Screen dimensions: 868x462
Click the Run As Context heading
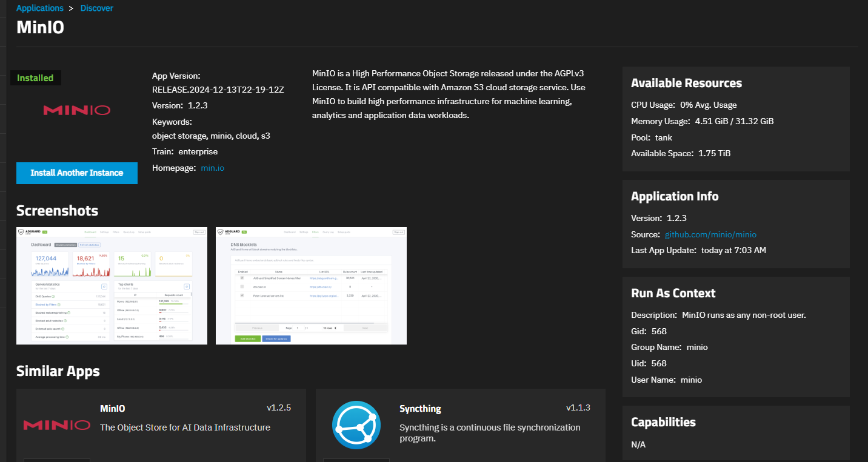(x=673, y=293)
